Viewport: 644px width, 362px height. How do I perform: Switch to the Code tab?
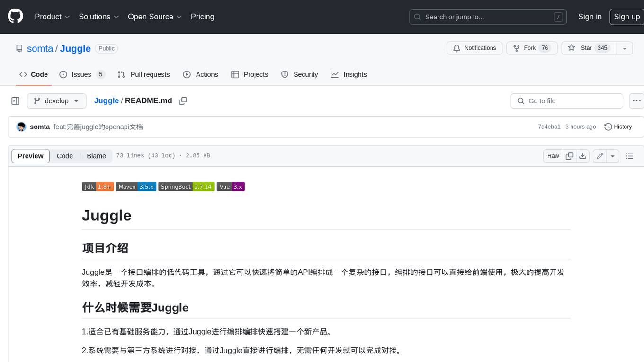pyautogui.click(x=33, y=74)
